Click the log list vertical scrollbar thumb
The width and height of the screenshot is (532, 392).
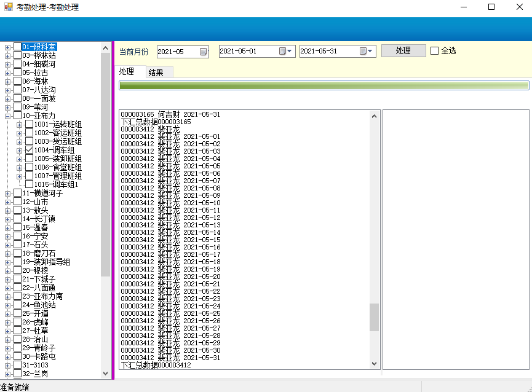click(x=375, y=317)
